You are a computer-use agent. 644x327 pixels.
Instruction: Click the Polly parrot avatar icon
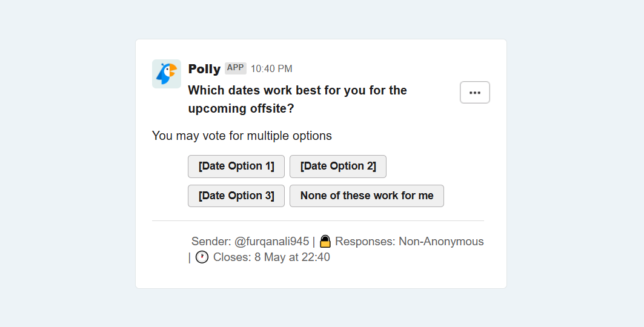[167, 74]
